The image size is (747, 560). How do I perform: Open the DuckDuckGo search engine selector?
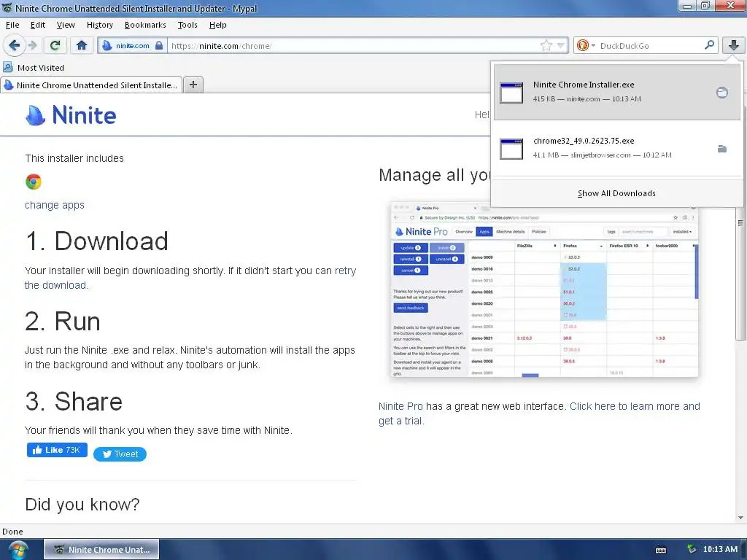[586, 46]
